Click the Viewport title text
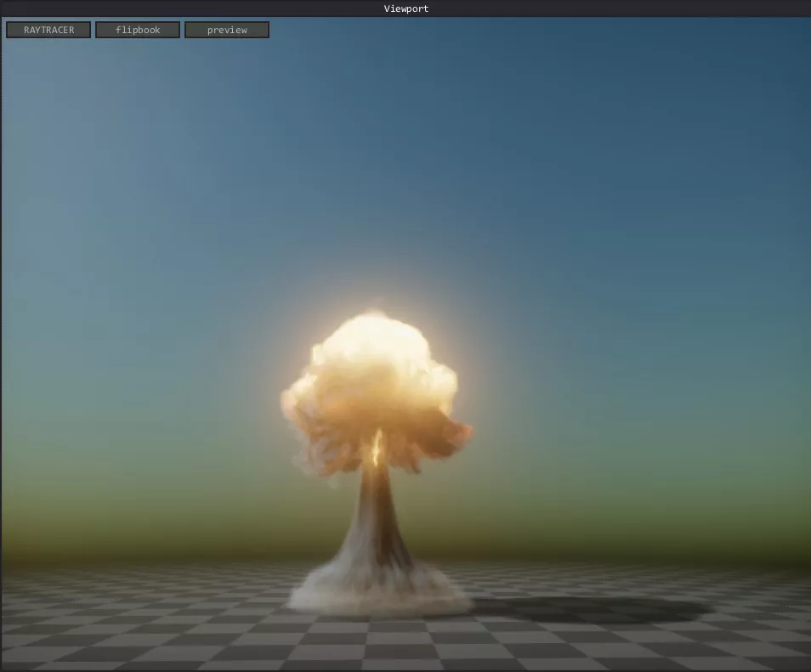Image resolution: width=811 pixels, height=672 pixels. (x=405, y=8)
